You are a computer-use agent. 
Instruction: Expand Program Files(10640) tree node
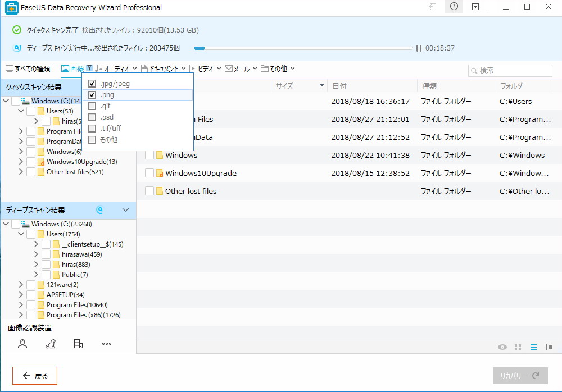21,304
